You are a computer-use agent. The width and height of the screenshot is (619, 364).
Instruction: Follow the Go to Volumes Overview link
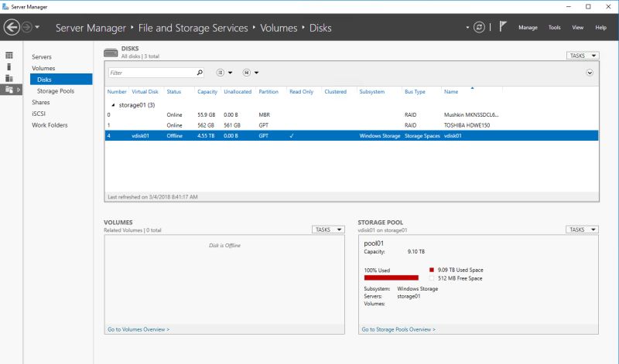[x=139, y=329]
